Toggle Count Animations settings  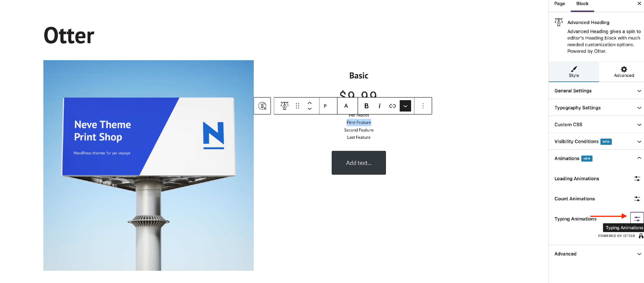pos(637,199)
